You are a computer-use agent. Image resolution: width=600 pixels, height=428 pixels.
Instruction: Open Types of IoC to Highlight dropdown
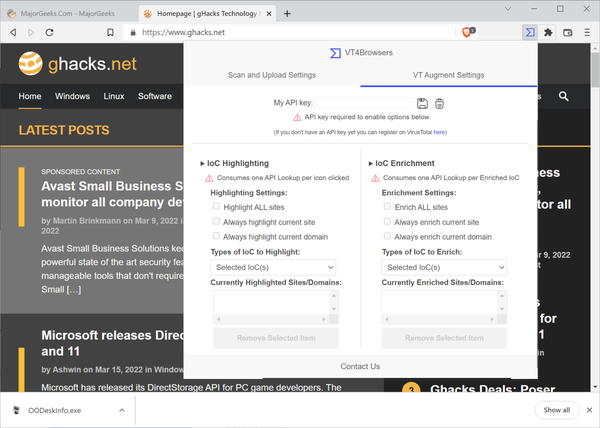tap(273, 267)
